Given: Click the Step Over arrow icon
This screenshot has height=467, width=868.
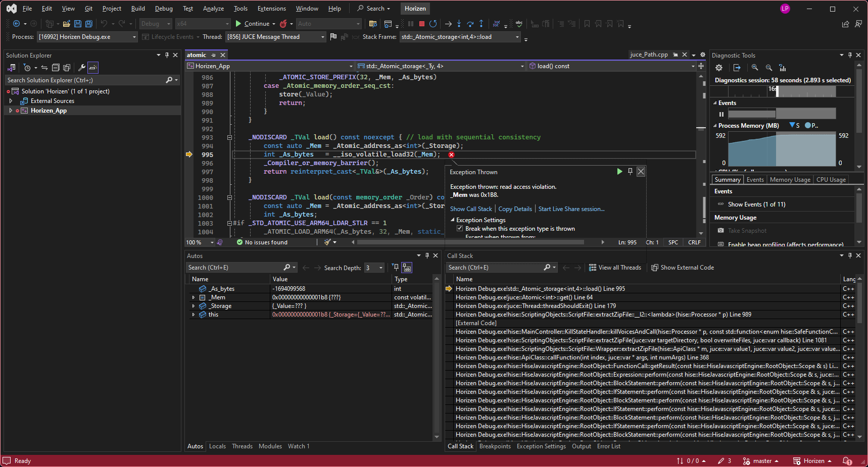Looking at the screenshot, I should [470, 24].
